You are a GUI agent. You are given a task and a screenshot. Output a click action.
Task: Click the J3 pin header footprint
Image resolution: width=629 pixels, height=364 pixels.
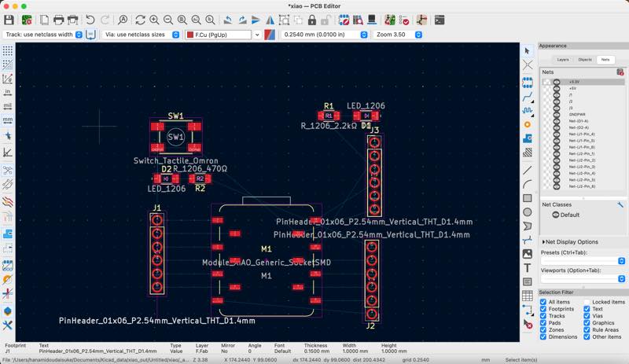click(x=374, y=176)
